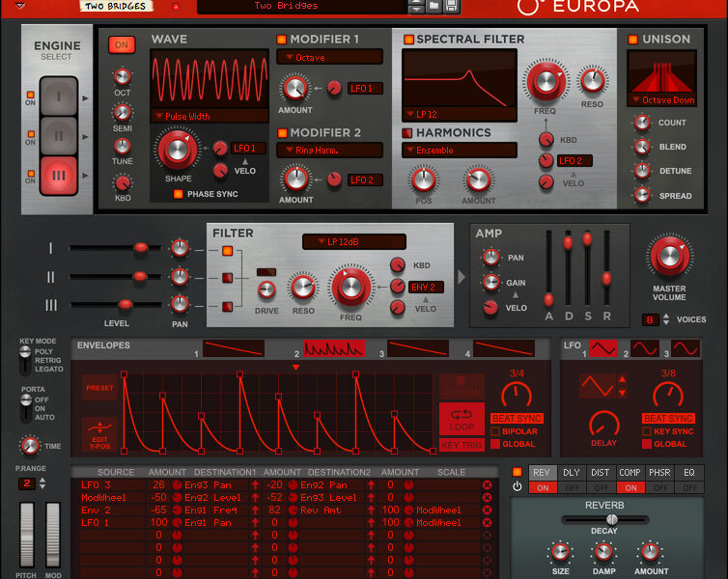Click the portamento TIME knob
The image size is (728, 579).
30,446
